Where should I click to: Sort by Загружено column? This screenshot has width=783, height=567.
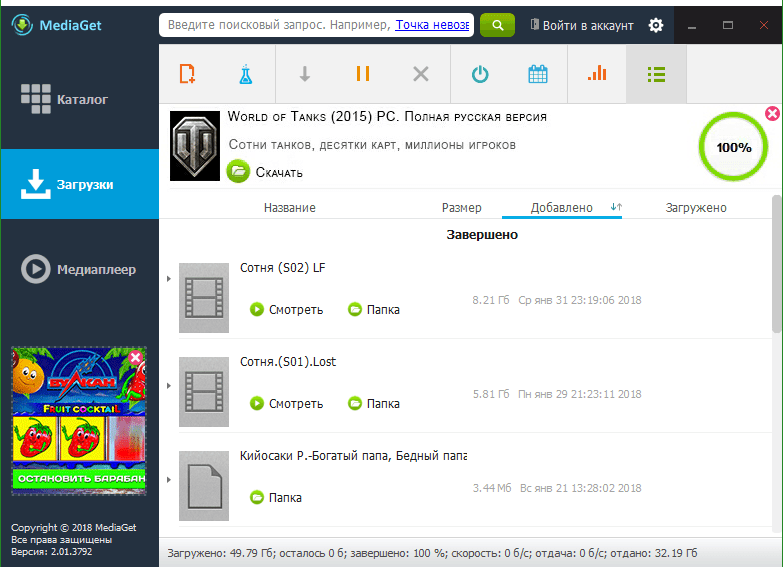point(696,208)
